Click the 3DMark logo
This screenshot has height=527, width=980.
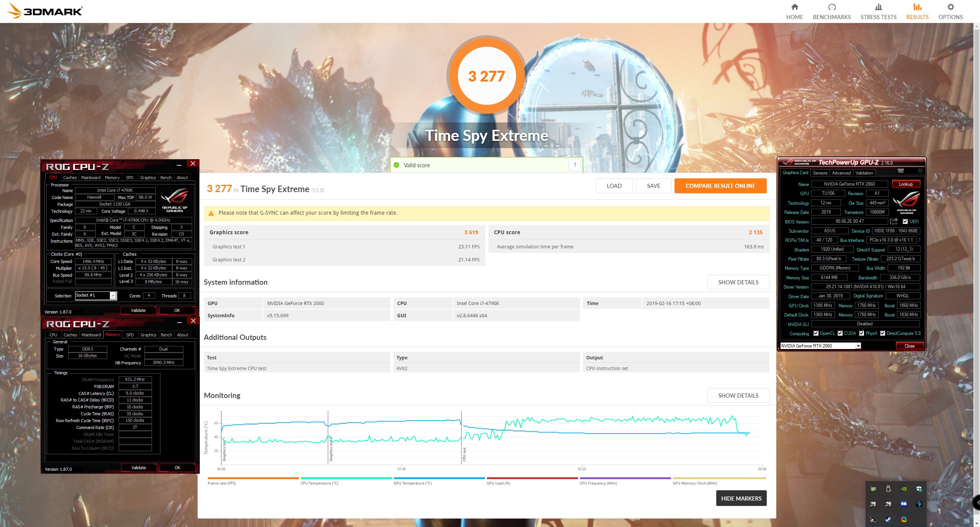pyautogui.click(x=45, y=11)
